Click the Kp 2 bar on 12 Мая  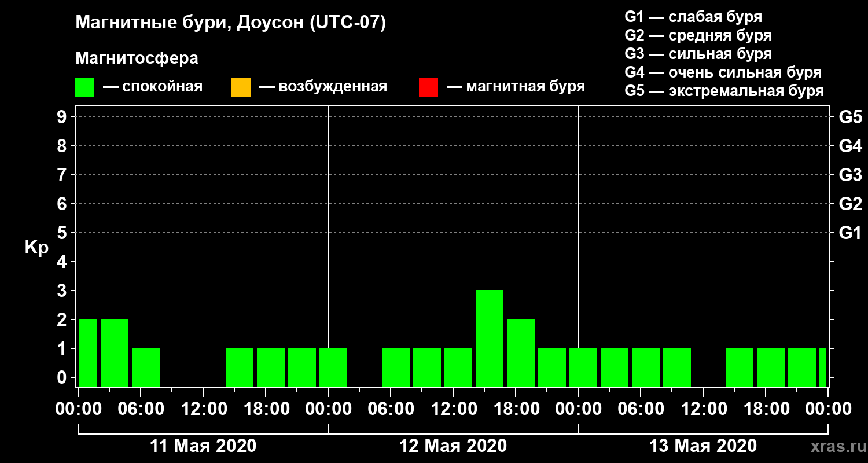521,352
